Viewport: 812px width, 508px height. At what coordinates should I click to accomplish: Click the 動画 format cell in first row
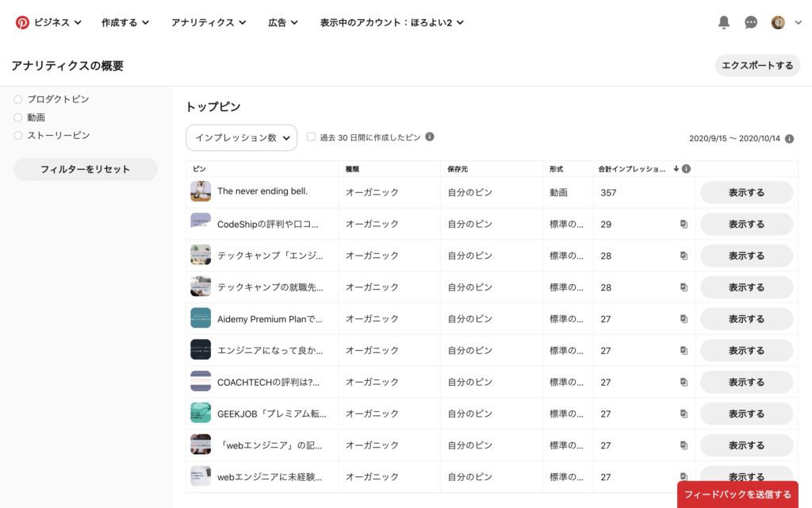(x=558, y=192)
